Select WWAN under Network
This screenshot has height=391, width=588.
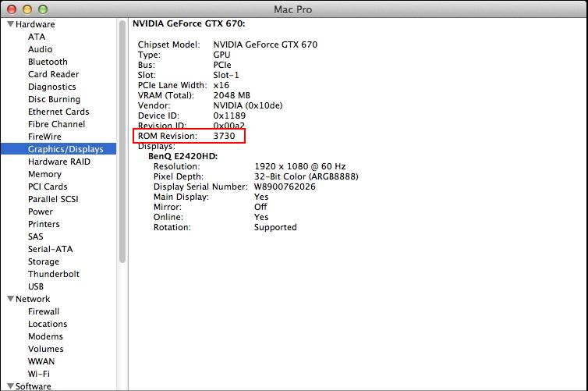click(41, 361)
